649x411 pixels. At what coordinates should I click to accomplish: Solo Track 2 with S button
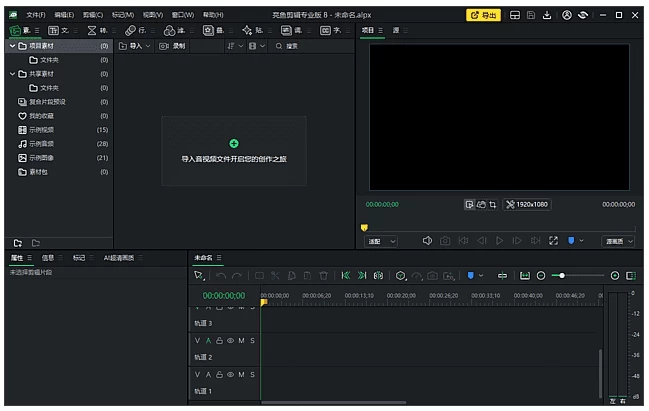[252, 341]
